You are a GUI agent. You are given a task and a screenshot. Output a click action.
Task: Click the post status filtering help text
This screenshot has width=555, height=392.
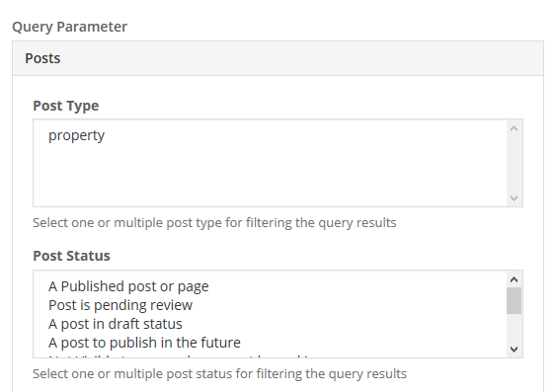tap(220, 374)
